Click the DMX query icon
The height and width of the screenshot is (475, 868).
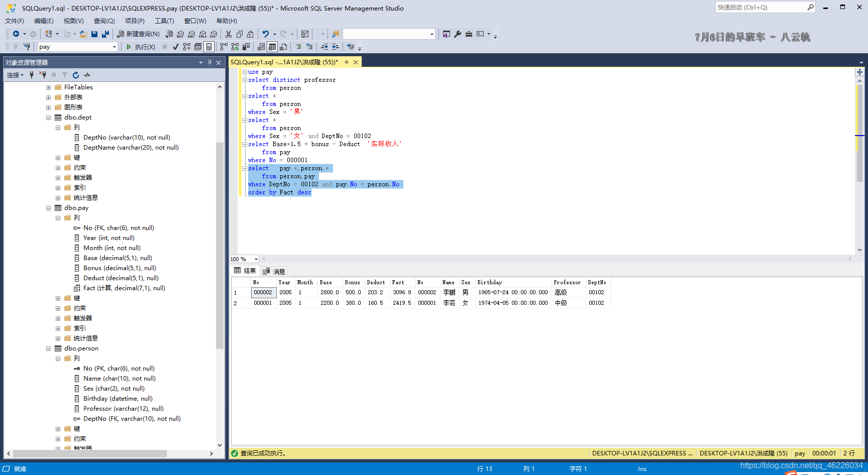point(191,34)
